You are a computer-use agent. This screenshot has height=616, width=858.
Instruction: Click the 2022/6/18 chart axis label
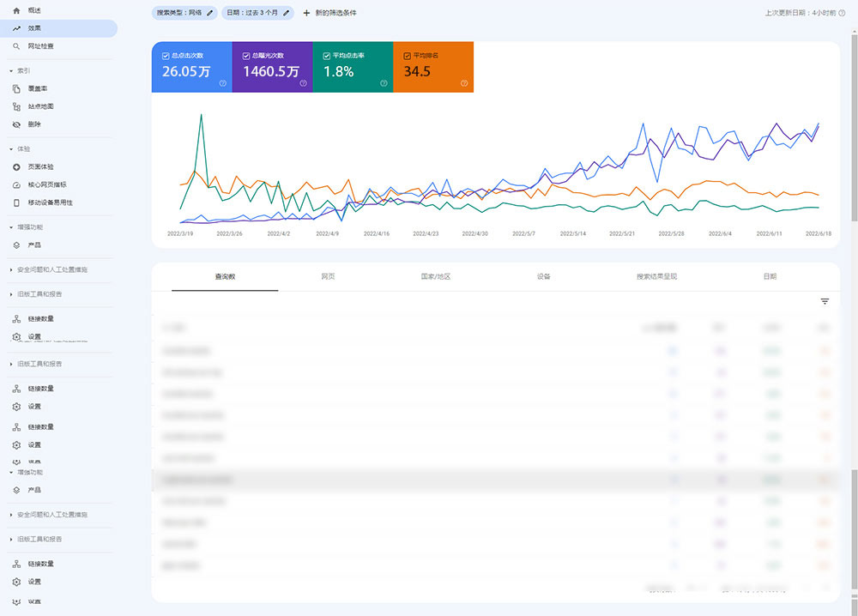(x=818, y=233)
